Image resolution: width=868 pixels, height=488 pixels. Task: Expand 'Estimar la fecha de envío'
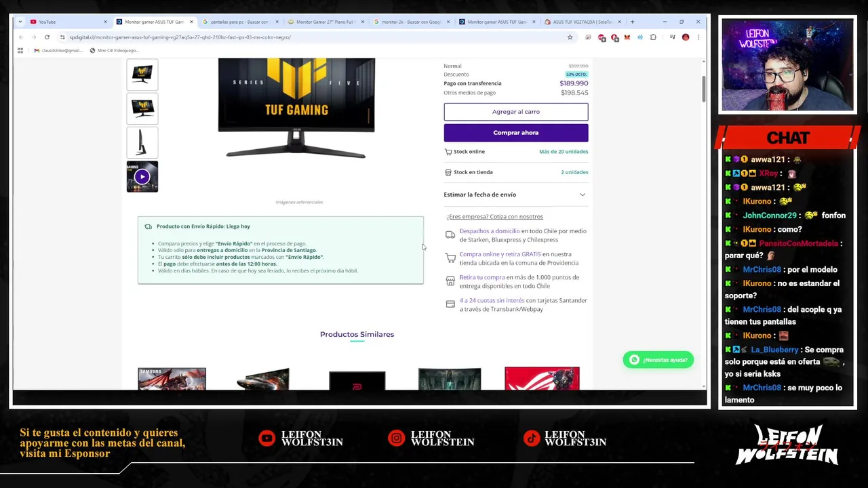point(515,195)
